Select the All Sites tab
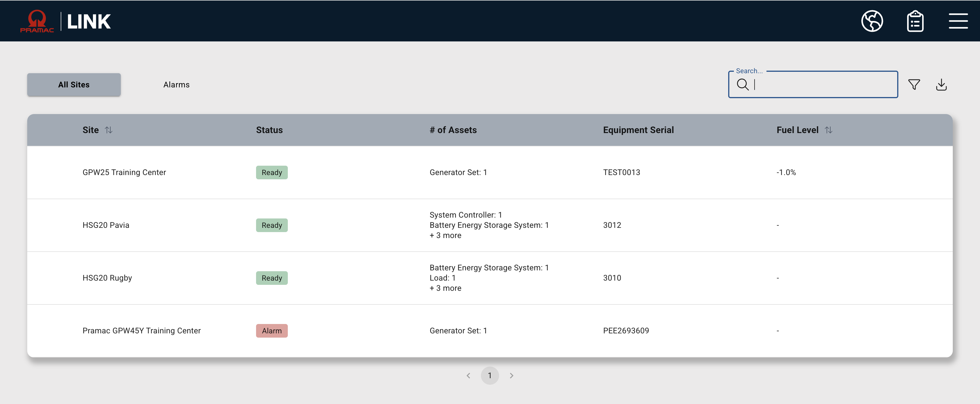980x404 pixels. (x=74, y=85)
